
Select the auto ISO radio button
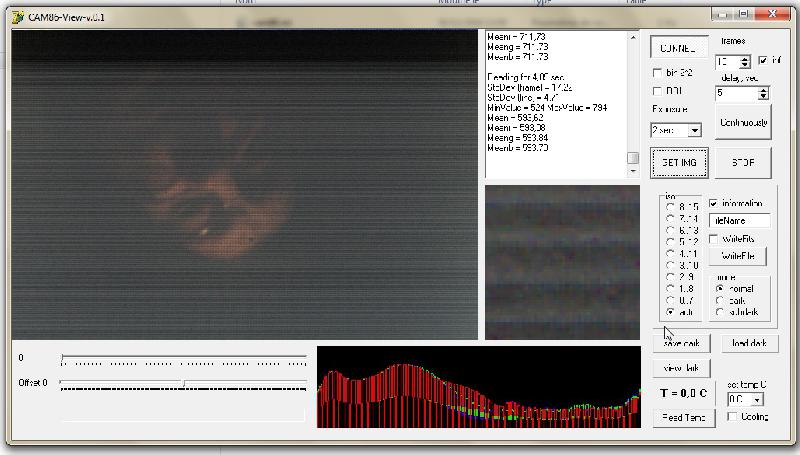(x=670, y=312)
